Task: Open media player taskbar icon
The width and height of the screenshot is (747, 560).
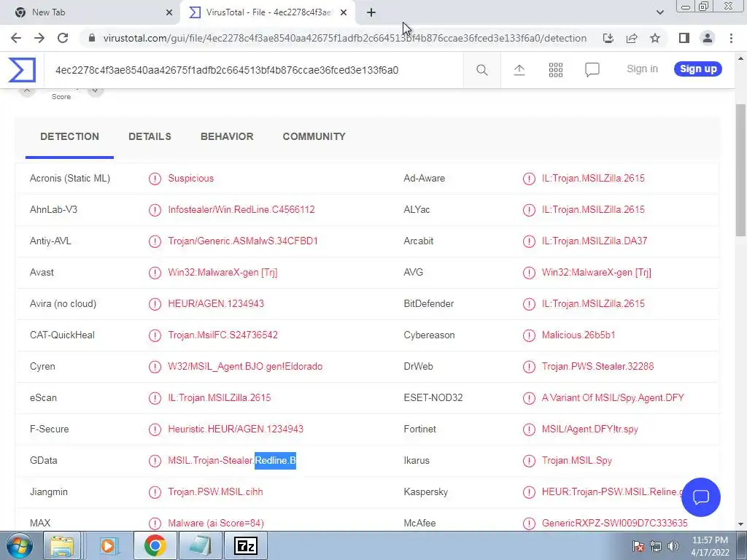Action: click(108, 545)
